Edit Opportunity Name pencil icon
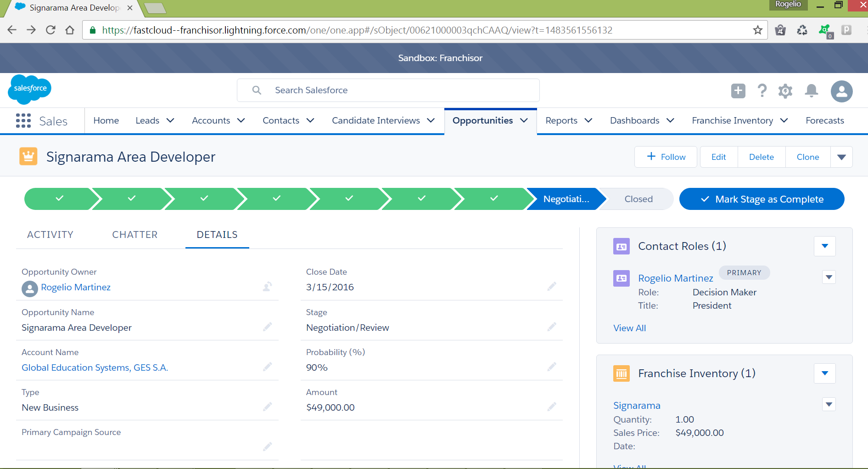This screenshot has width=868, height=469. (267, 327)
